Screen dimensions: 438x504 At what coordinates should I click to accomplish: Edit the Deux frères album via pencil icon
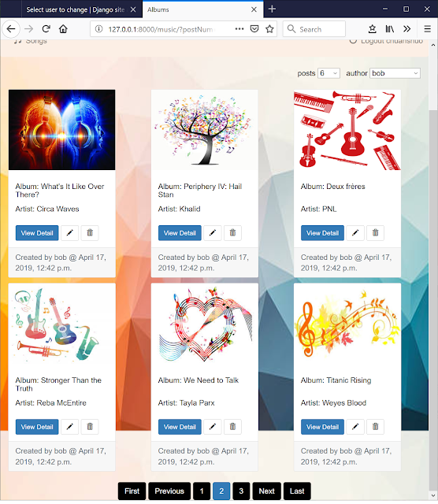click(x=355, y=233)
